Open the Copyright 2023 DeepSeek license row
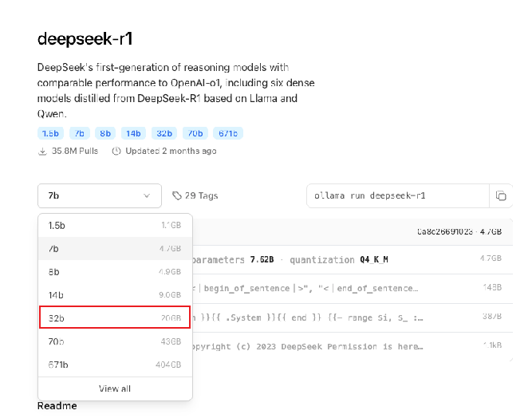532x418 pixels. 353,346
